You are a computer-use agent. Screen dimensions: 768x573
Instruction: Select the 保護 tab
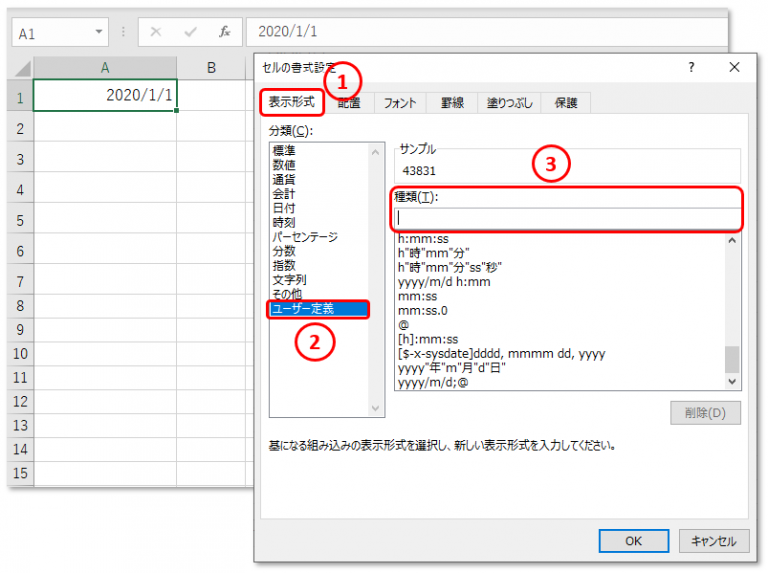567,102
